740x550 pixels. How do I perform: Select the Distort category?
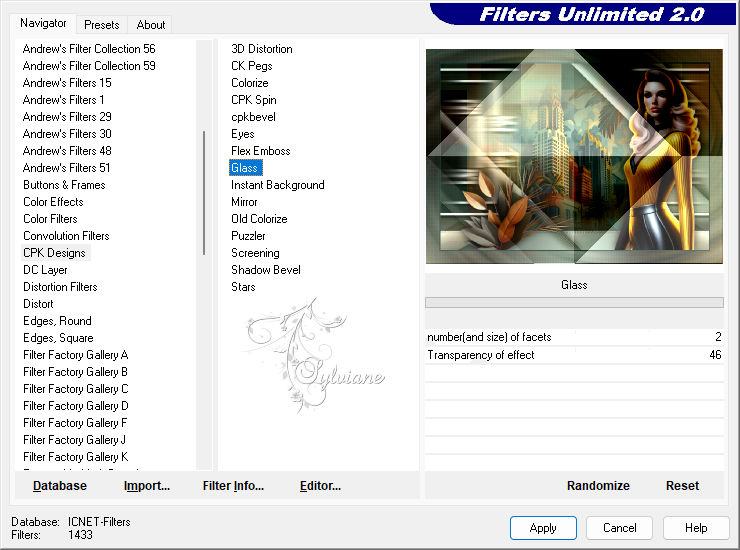tap(38, 304)
